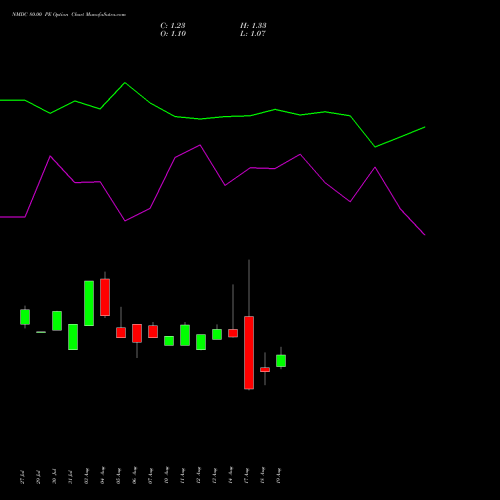This screenshot has height=500, width=500.
Task: Select the red 04 Aug candlestick
Action: pos(105,297)
